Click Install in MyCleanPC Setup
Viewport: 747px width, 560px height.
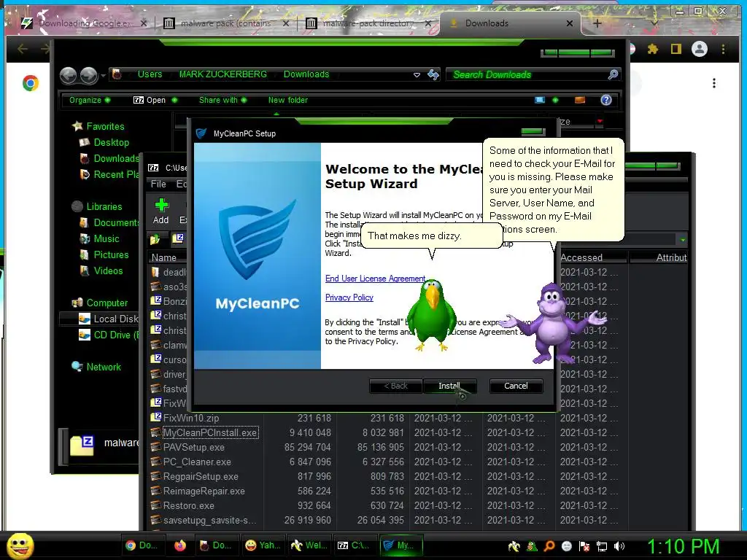pos(449,386)
